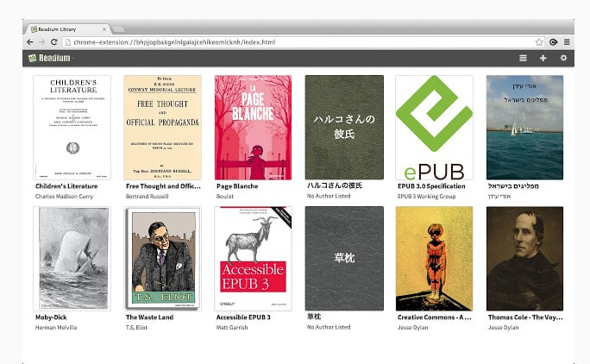Close the Readium Library tab
Screen dimensions: 590x364
pos(104,29)
